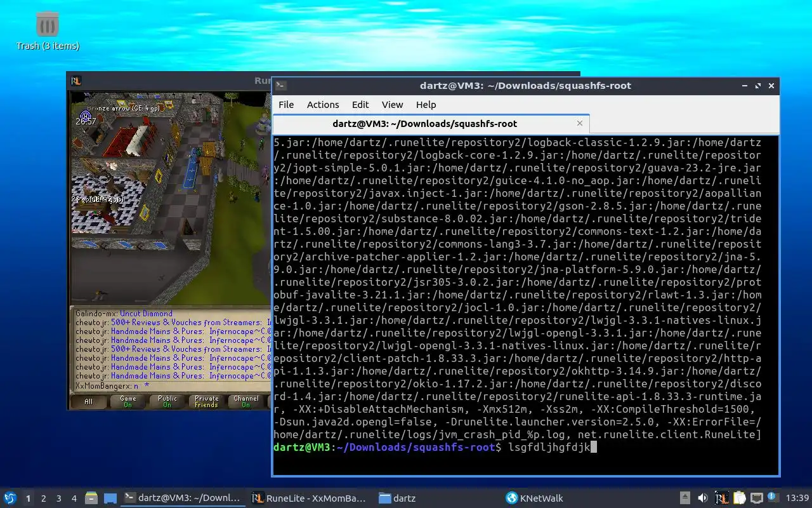Screen dimensions: 812x508
Task: Open the network status tray icon
Action: [x=756, y=498]
